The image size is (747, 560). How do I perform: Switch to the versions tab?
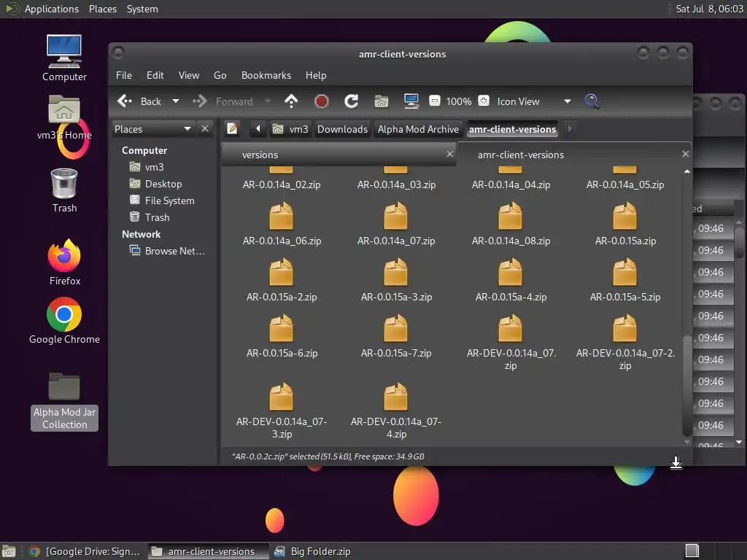point(260,155)
